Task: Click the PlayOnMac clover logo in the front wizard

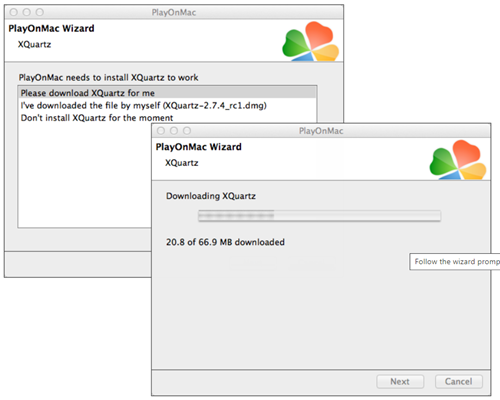Action: coord(458,160)
